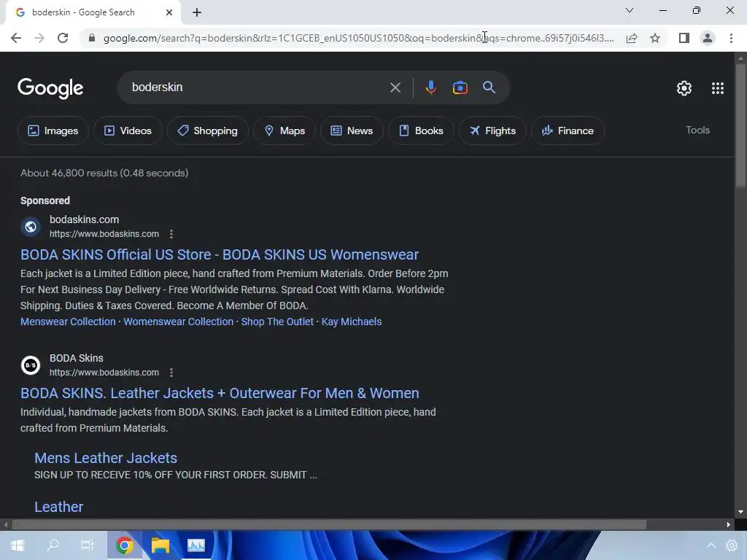The height and width of the screenshot is (560, 747).
Task: Open the search Tools options
Action: coord(697,130)
